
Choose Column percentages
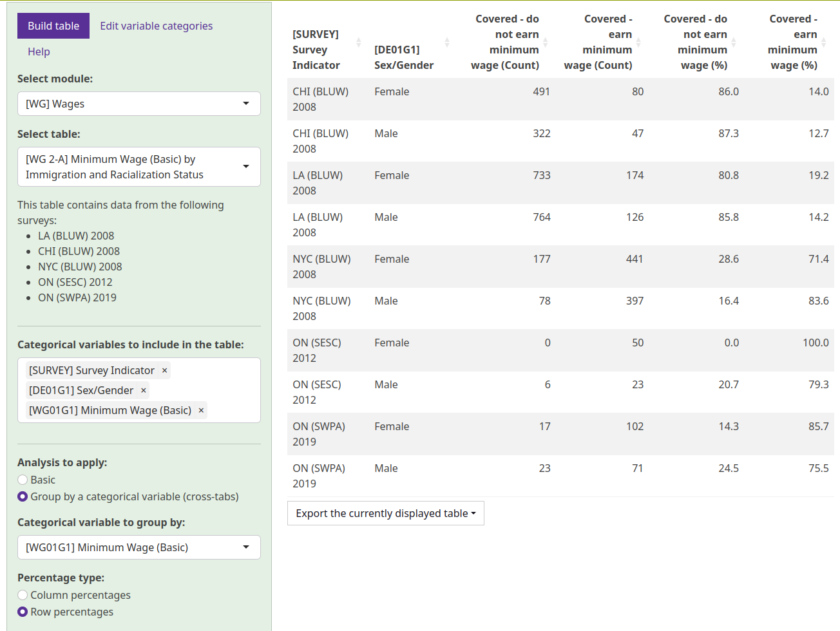[x=23, y=595]
